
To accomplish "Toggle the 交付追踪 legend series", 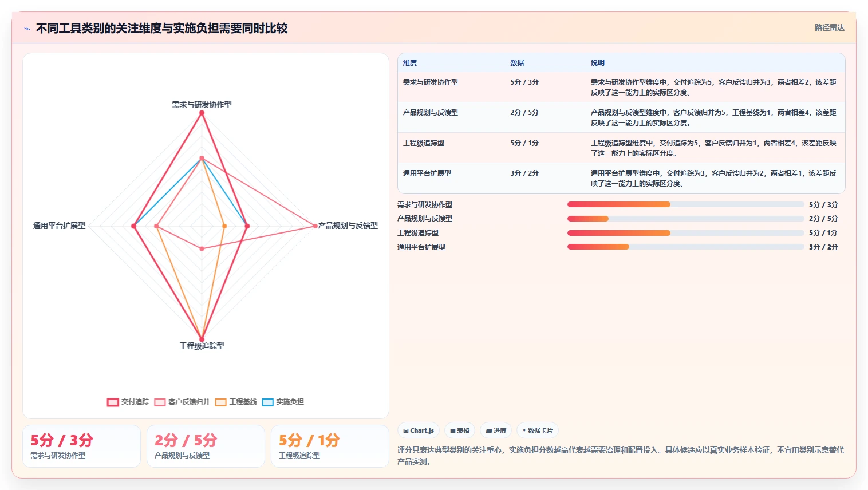I will [128, 402].
